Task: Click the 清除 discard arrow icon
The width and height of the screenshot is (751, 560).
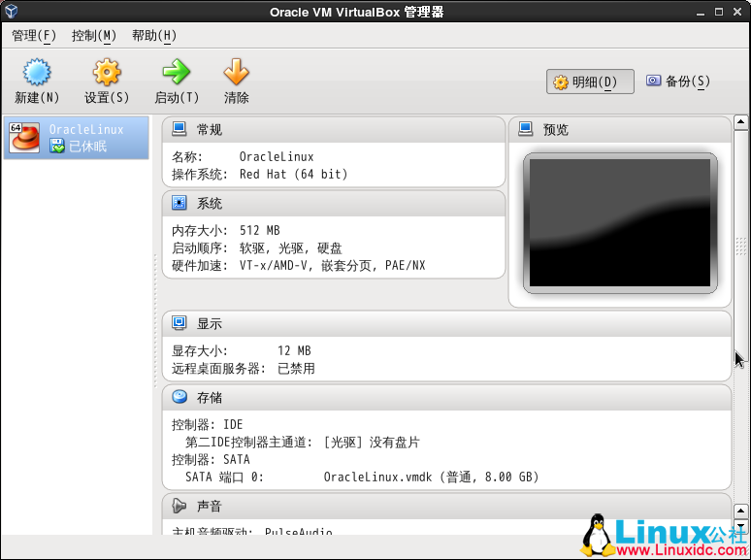Action: [x=236, y=73]
